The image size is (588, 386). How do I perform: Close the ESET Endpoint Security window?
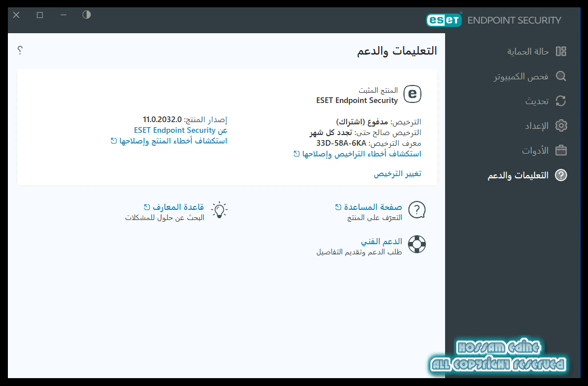pos(16,15)
